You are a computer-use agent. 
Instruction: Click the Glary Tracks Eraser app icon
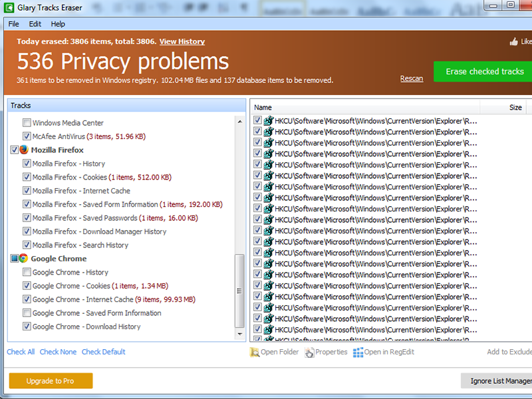point(9,7)
